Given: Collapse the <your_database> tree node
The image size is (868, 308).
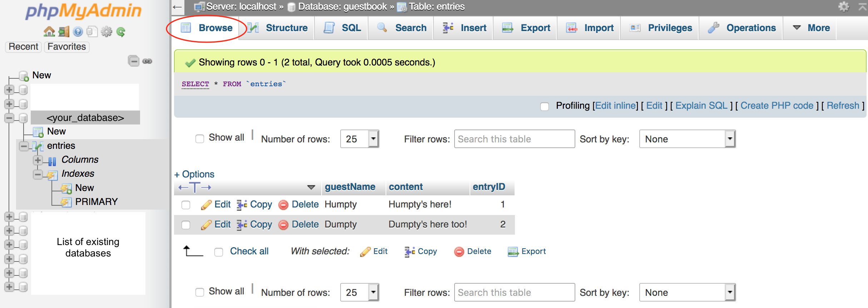Looking at the screenshot, I should (x=9, y=118).
